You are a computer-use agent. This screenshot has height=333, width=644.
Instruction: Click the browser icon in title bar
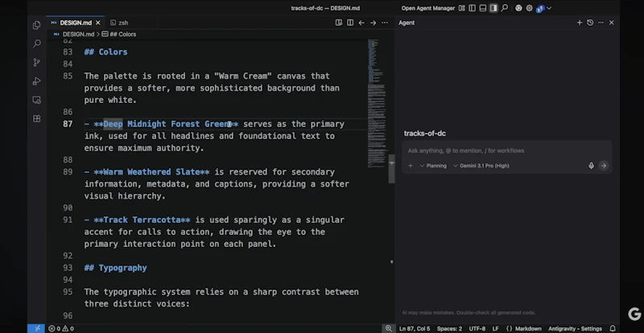tap(518, 8)
